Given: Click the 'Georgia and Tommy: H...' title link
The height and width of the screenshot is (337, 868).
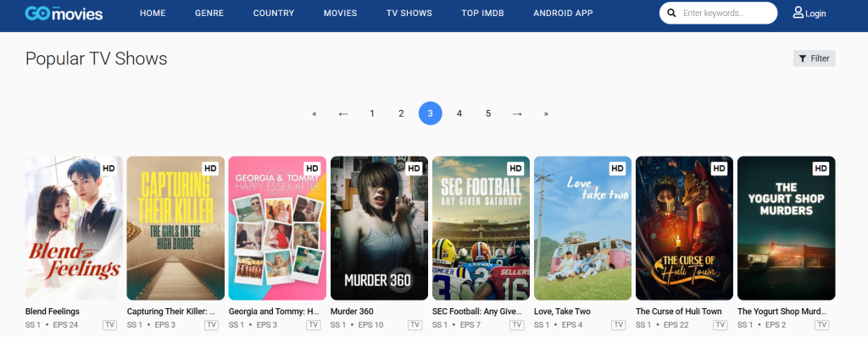Looking at the screenshot, I should tap(274, 312).
